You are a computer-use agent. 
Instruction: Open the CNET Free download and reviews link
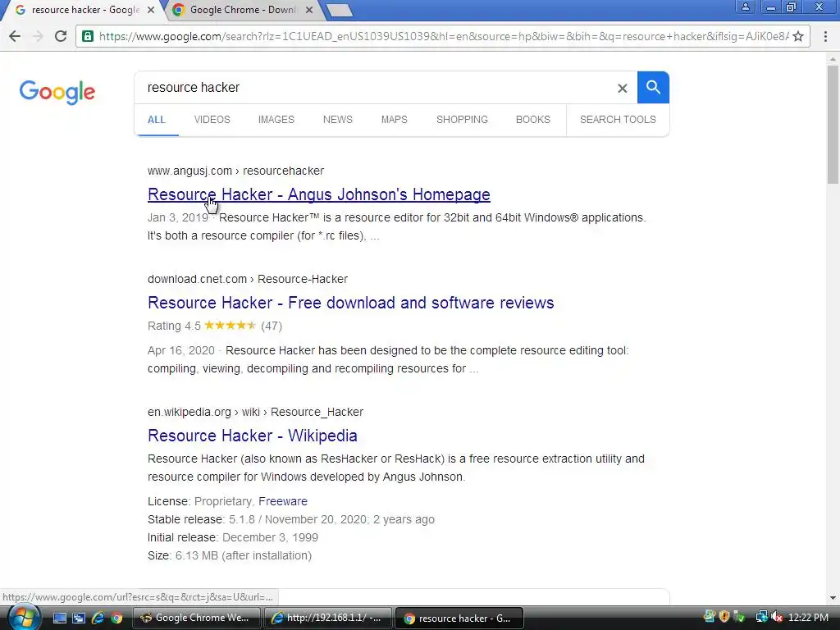351,303
